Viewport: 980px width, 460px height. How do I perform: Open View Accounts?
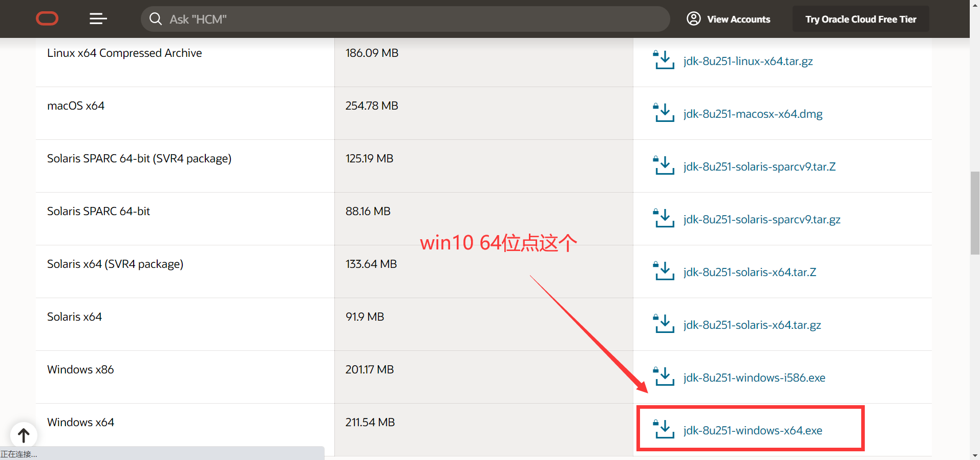(x=728, y=19)
